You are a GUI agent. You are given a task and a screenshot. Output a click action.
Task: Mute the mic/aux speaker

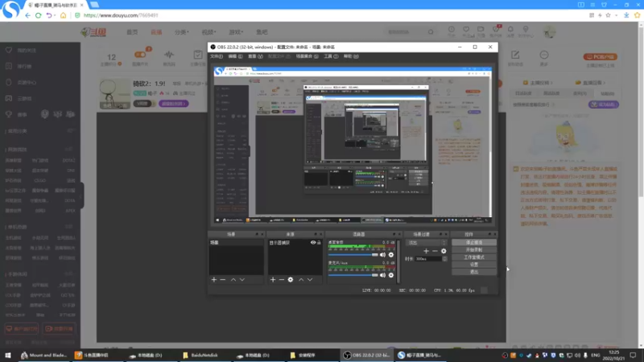tap(382, 275)
